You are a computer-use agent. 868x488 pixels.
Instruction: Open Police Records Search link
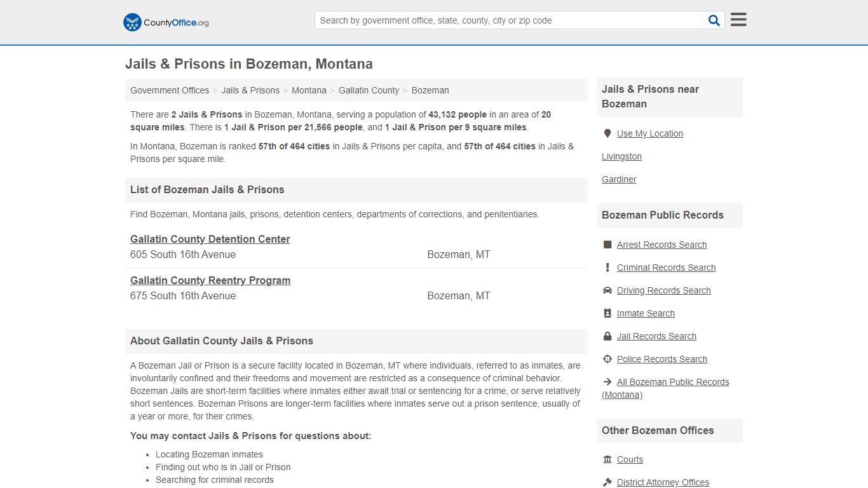[661, 359]
